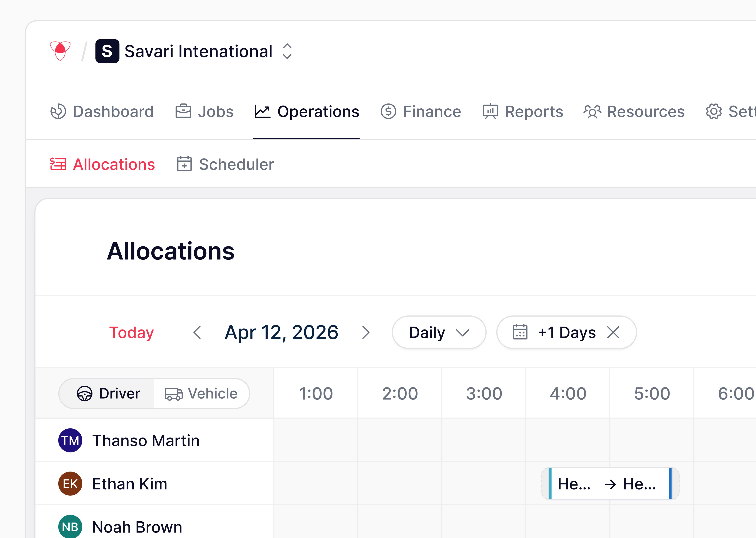Open the Dashboard tab
Screen dimensions: 756x538
(x=102, y=112)
